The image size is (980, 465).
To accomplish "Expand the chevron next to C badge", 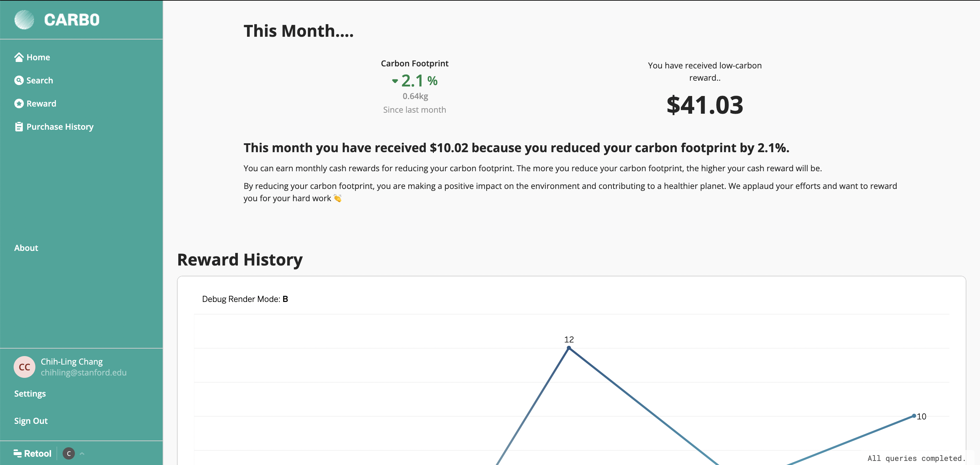I will click(x=82, y=453).
